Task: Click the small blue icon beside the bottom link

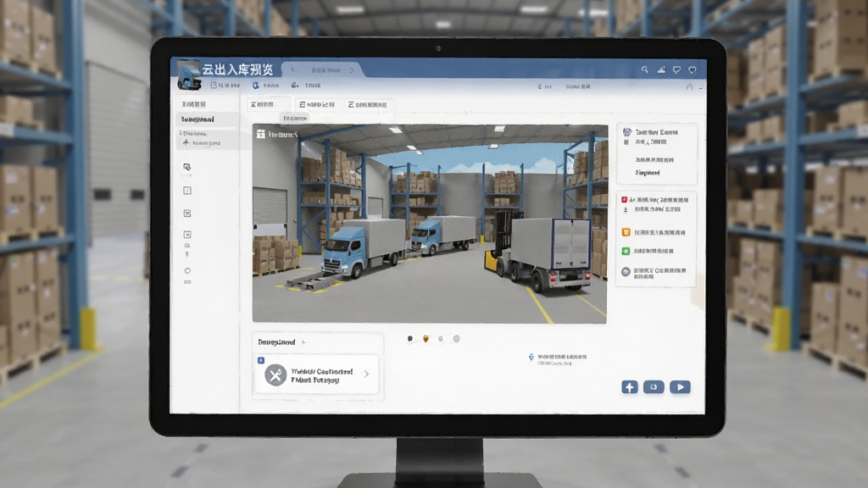Action: (531, 358)
